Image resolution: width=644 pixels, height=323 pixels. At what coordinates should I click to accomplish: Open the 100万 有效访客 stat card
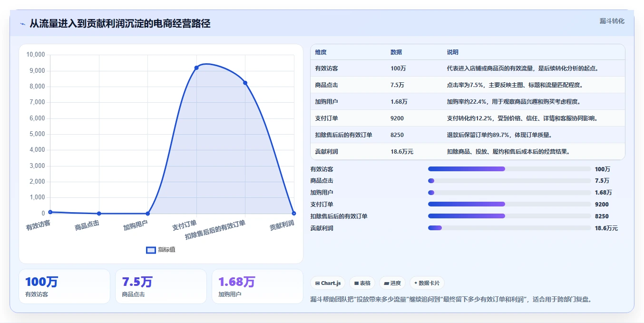[x=64, y=286]
